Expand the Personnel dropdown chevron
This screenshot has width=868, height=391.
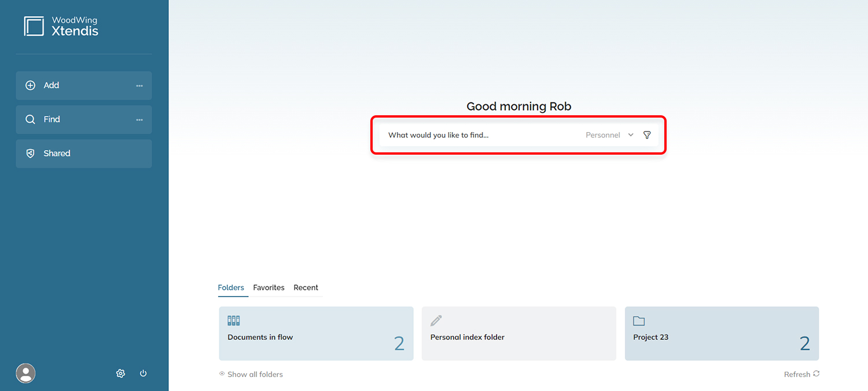tap(631, 135)
